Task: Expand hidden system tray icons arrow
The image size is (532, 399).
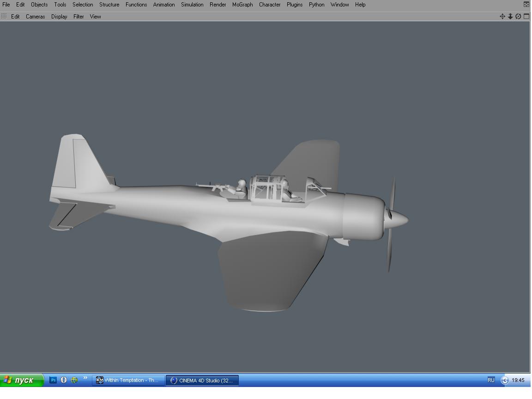Action: pyautogui.click(x=505, y=381)
